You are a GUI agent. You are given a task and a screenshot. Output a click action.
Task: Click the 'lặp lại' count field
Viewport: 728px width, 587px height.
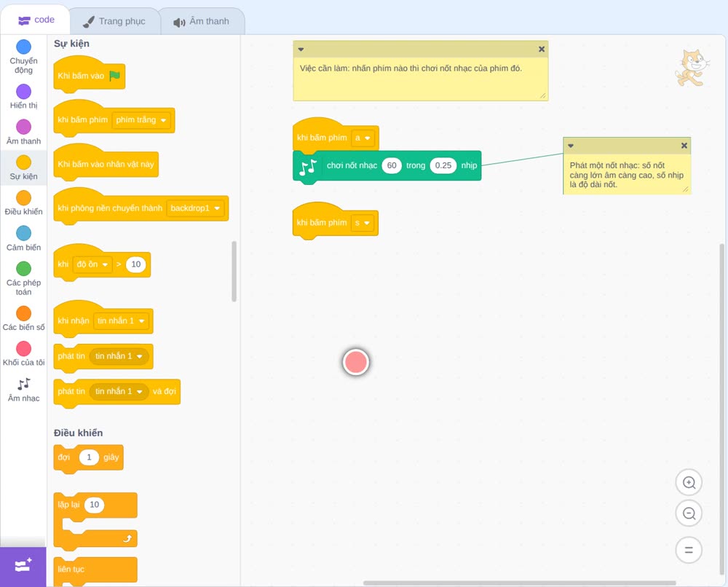pos(94,505)
